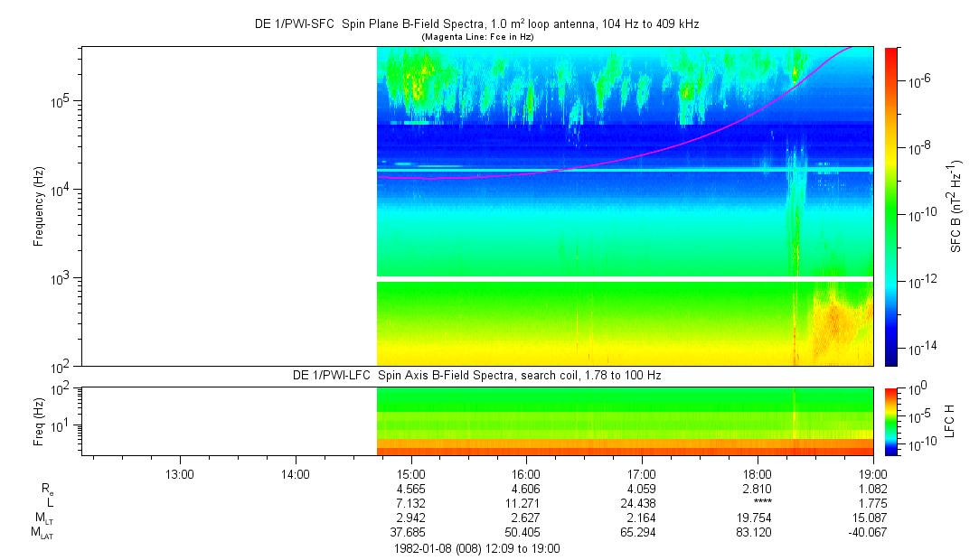Select the SFC B color scale bar
This screenshot has width=979, height=560.
point(891,207)
